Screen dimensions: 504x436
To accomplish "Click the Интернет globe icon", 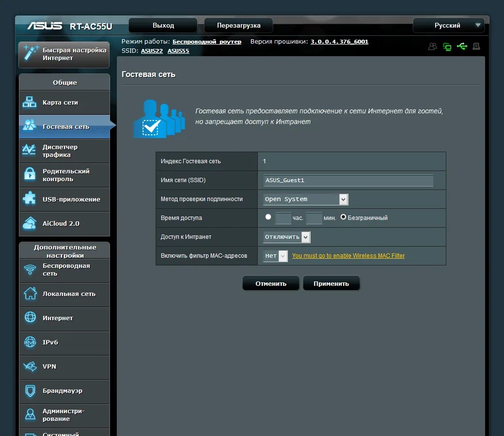I will [30, 317].
